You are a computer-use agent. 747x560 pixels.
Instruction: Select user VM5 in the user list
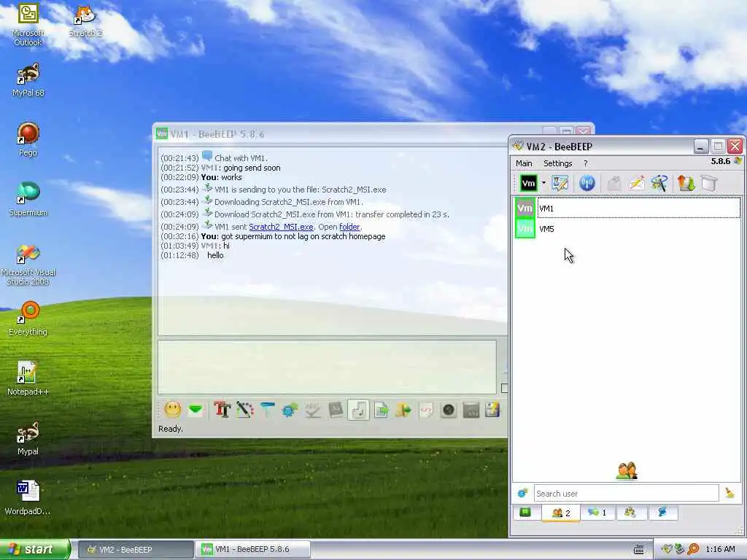click(x=627, y=228)
